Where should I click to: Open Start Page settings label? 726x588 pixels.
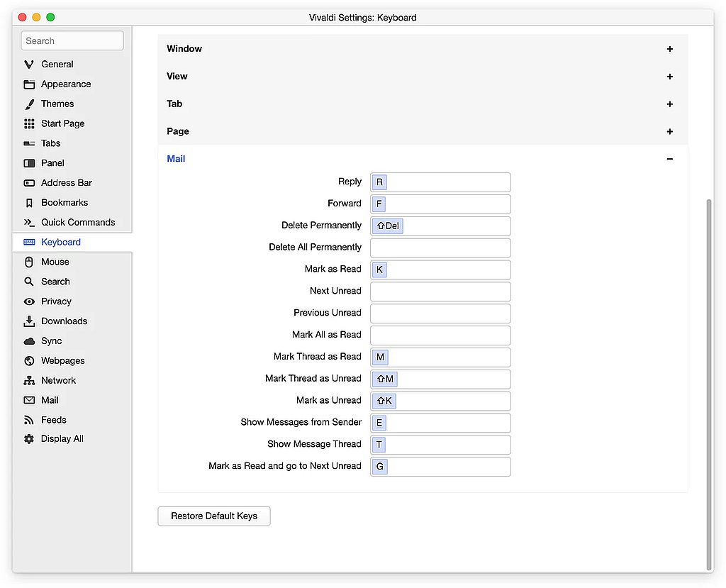(62, 123)
